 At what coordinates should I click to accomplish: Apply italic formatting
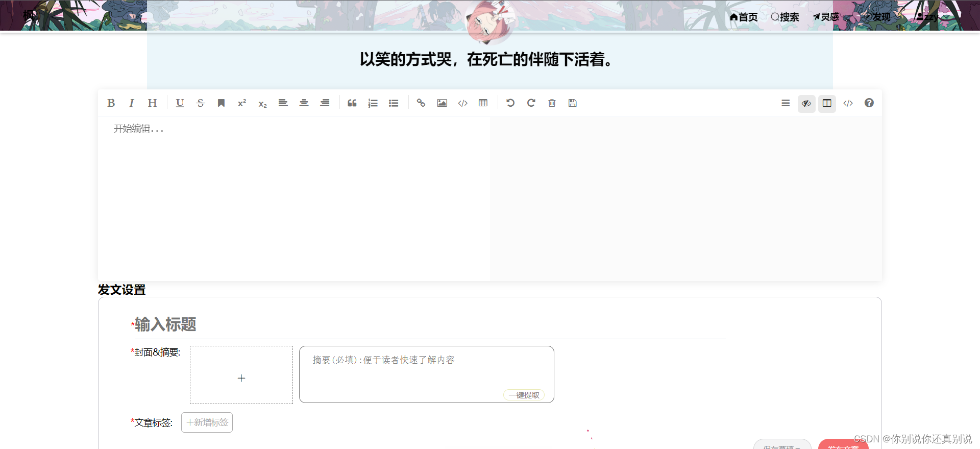(x=132, y=103)
